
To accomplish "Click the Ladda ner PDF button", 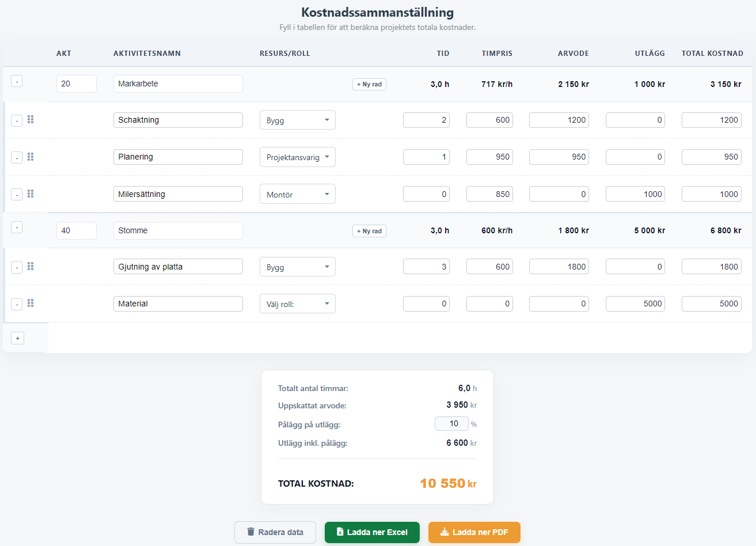I will (x=474, y=532).
